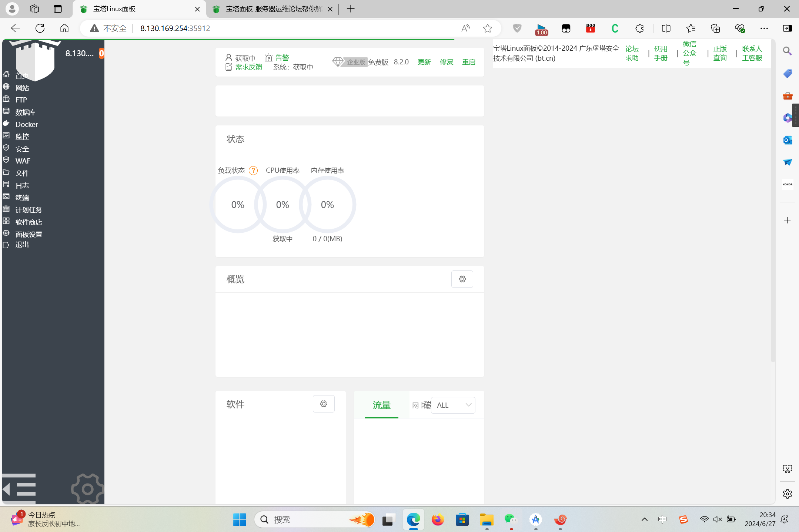The height and width of the screenshot is (532, 799).
Task: Open File Explorer from the taskbar
Action: 487,519
